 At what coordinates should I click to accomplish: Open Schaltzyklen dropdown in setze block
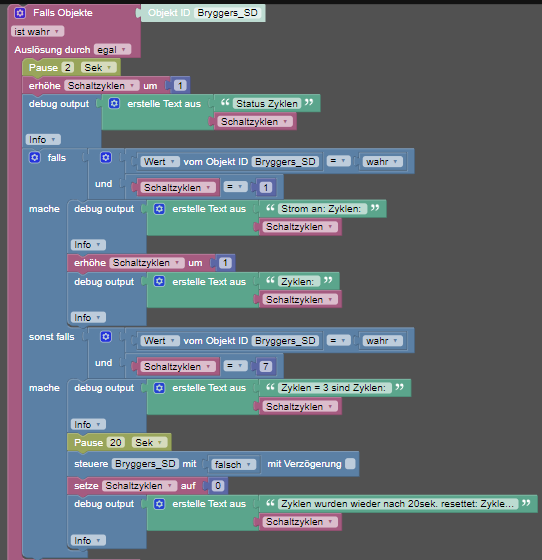pyautogui.click(x=139, y=486)
